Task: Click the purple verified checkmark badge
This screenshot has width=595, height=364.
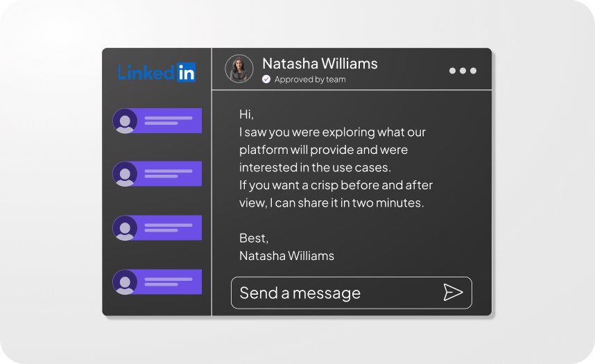Action: [x=266, y=80]
